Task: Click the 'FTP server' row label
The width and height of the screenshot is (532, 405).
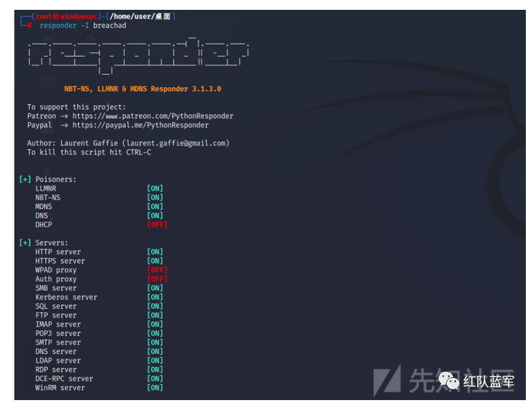Action: click(56, 315)
